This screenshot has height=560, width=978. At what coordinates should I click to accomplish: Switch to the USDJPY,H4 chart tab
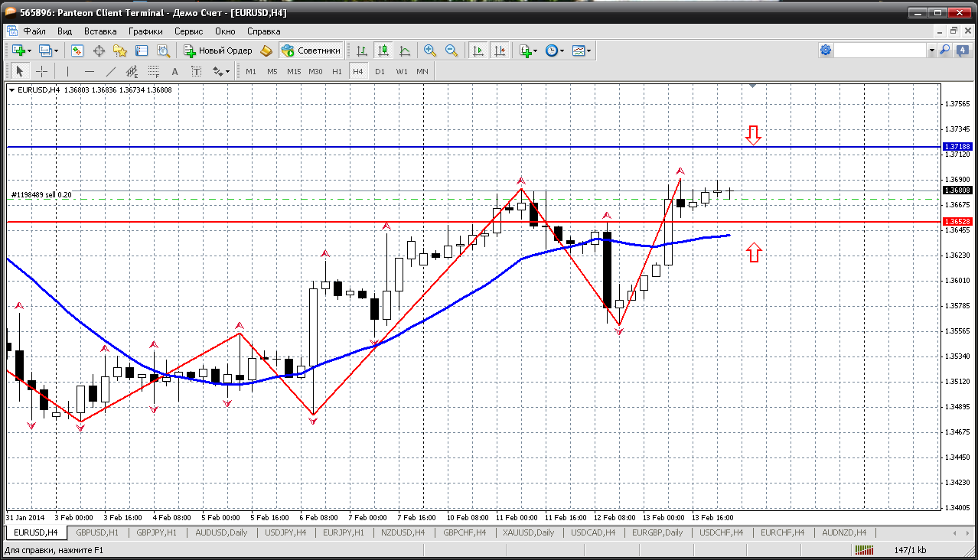click(x=284, y=532)
